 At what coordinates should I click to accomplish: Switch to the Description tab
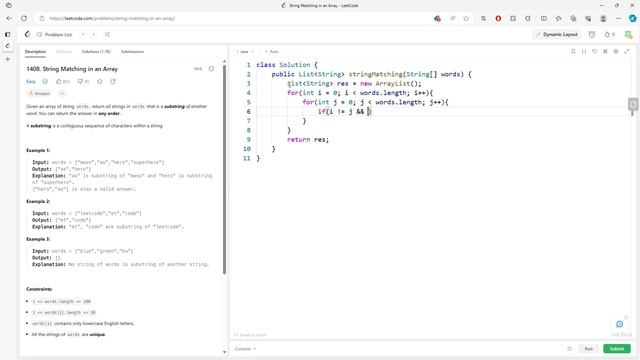click(36, 51)
